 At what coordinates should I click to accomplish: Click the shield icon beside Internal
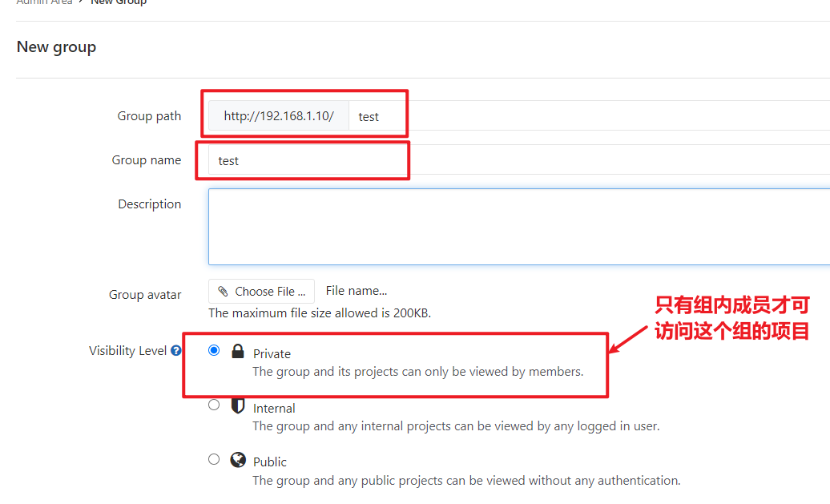point(238,405)
